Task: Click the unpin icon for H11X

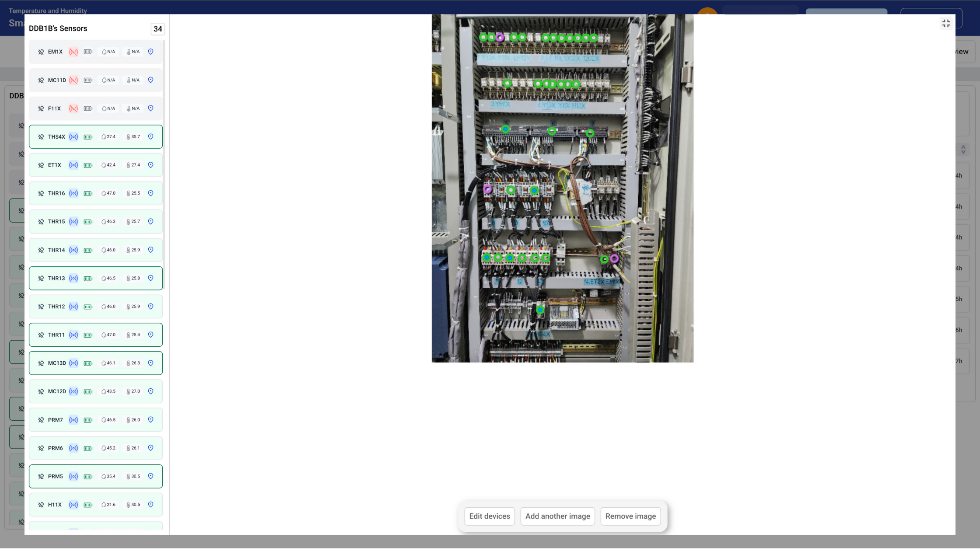Action: [x=41, y=505]
